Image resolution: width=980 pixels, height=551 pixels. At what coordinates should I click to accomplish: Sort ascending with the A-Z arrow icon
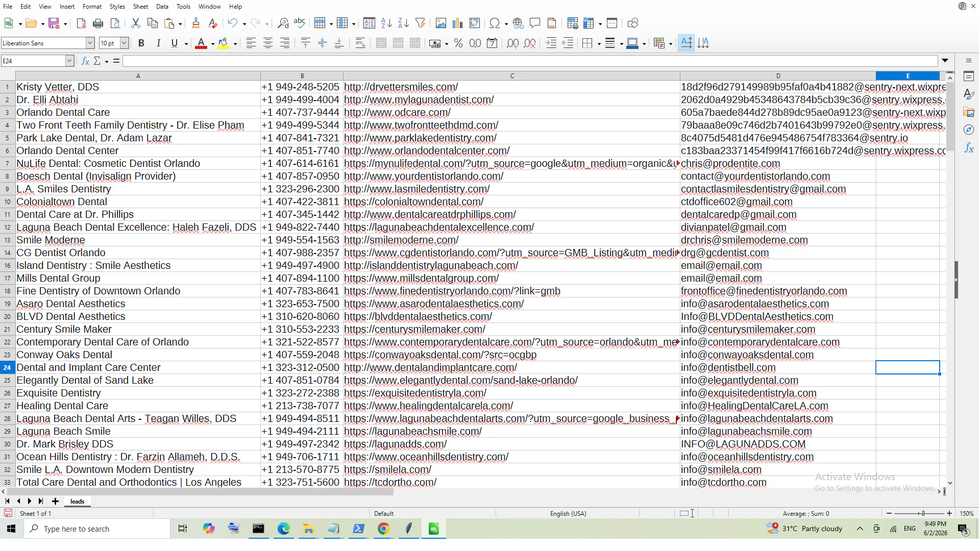(386, 23)
